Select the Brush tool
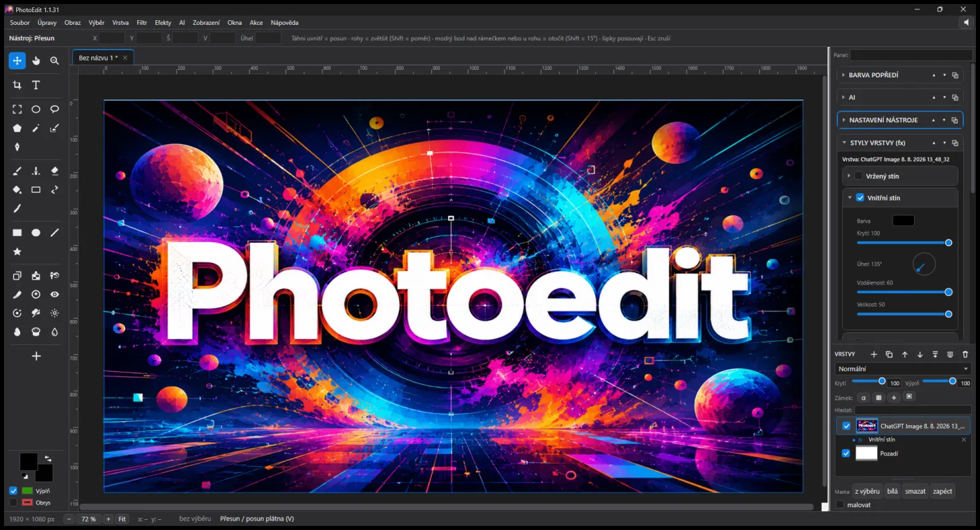The image size is (980, 530). (17, 171)
